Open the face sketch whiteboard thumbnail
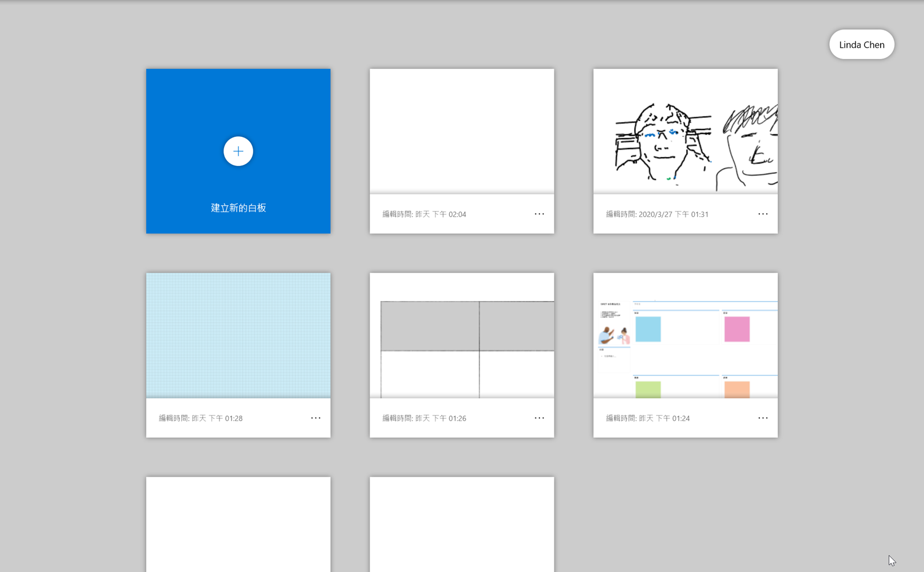Image resolution: width=924 pixels, height=572 pixels. point(685,131)
